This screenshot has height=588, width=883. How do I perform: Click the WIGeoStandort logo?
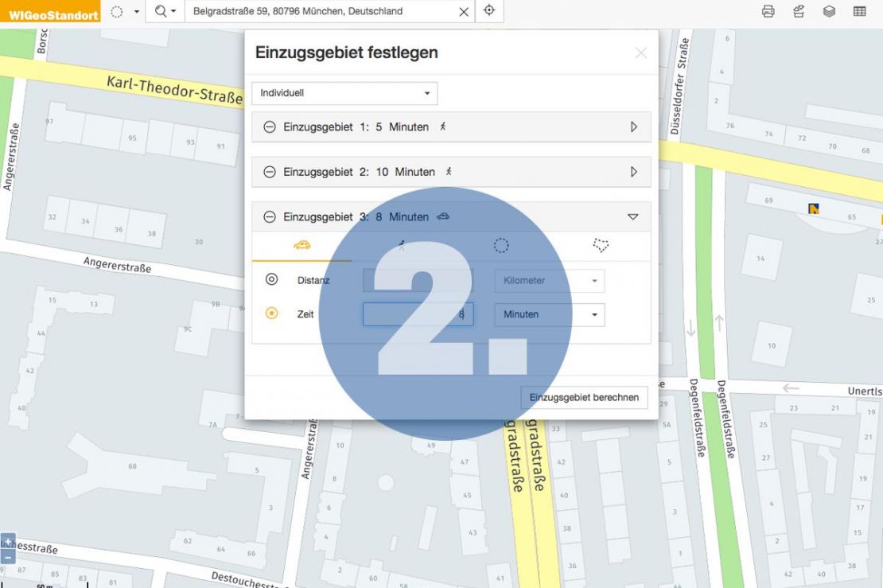[50, 11]
